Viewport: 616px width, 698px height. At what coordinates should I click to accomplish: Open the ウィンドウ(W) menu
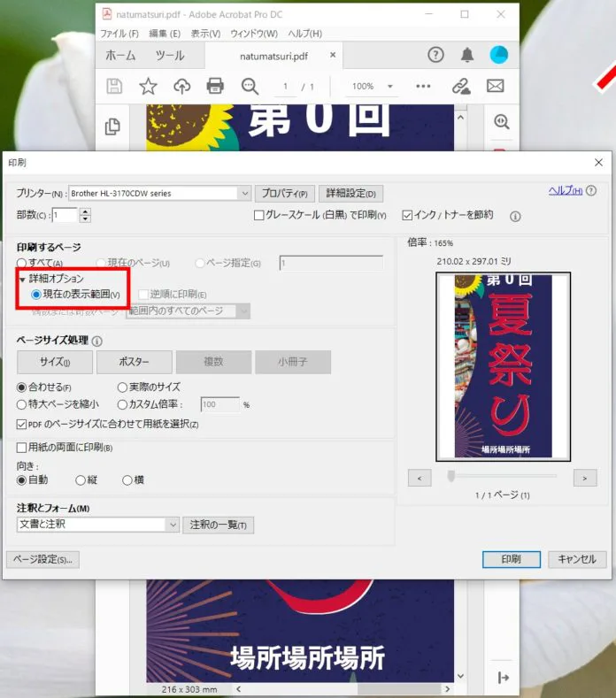click(254, 34)
